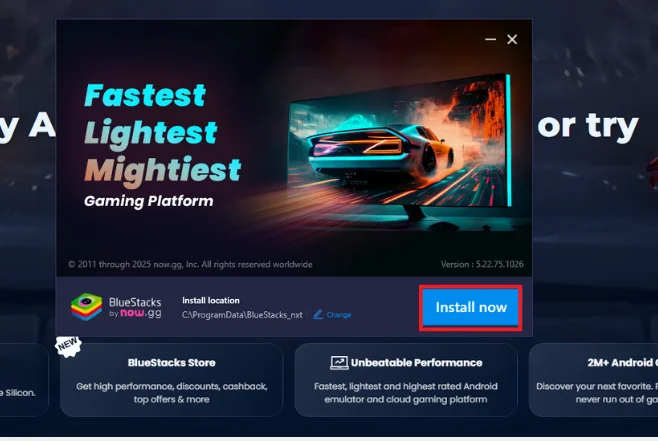
Task: Click the pencil edit icon beside Change
Action: coord(318,314)
